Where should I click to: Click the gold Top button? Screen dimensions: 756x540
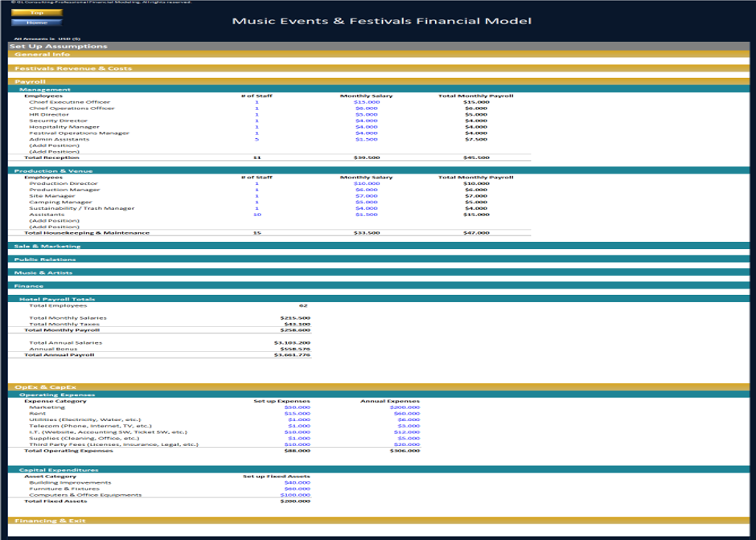pos(37,13)
